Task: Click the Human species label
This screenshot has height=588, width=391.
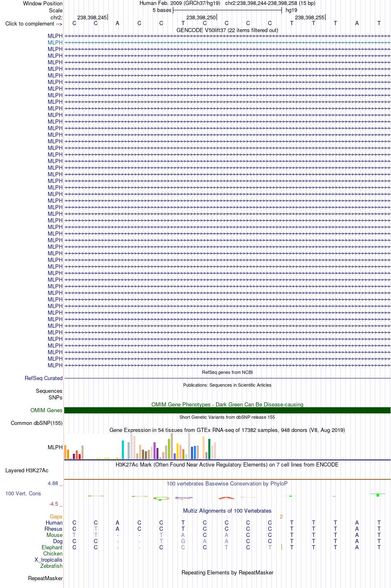Action: coord(54,523)
